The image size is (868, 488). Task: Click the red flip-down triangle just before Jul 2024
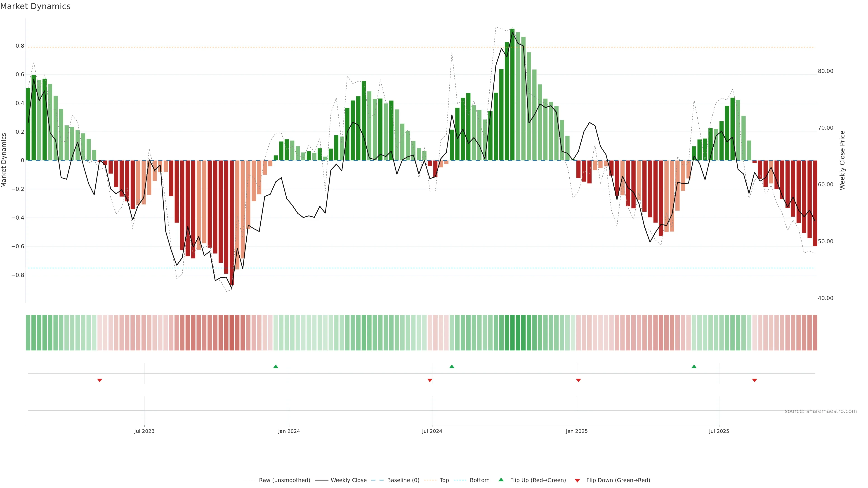(x=430, y=380)
